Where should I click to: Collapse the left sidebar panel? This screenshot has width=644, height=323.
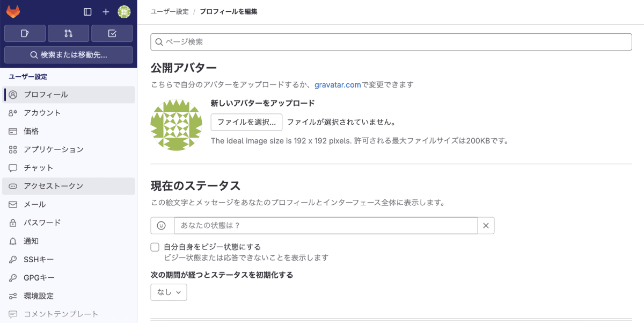click(87, 11)
